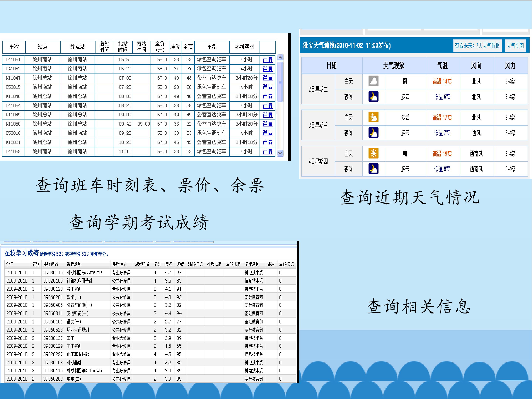Click the 风力 column header
Image resolution: width=532 pixels, height=399 pixels.
(x=510, y=65)
